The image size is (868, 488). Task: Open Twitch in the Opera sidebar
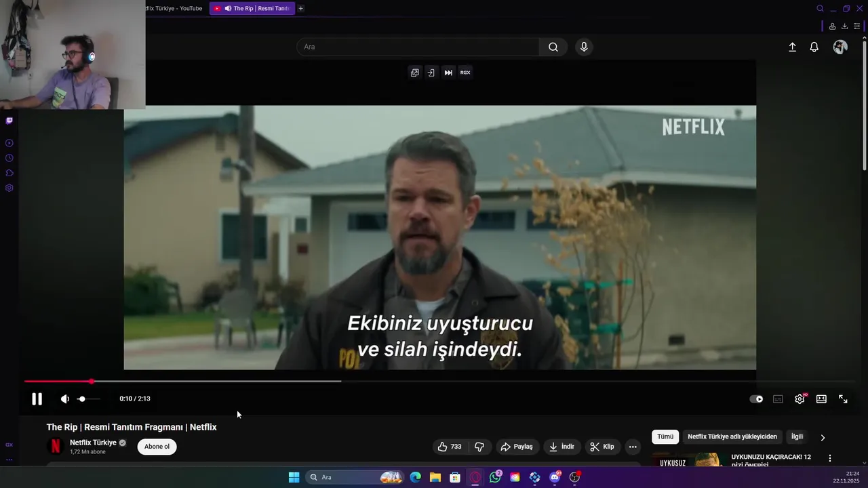click(x=9, y=121)
